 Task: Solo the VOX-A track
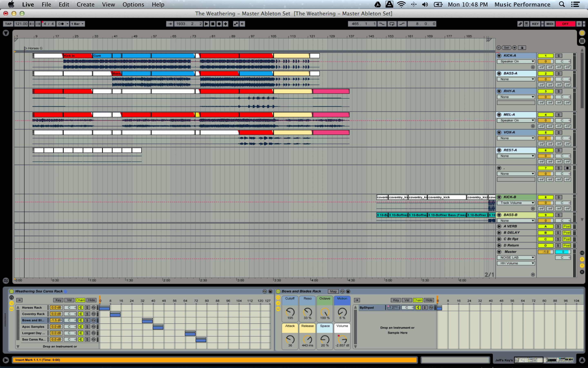pyautogui.click(x=558, y=133)
